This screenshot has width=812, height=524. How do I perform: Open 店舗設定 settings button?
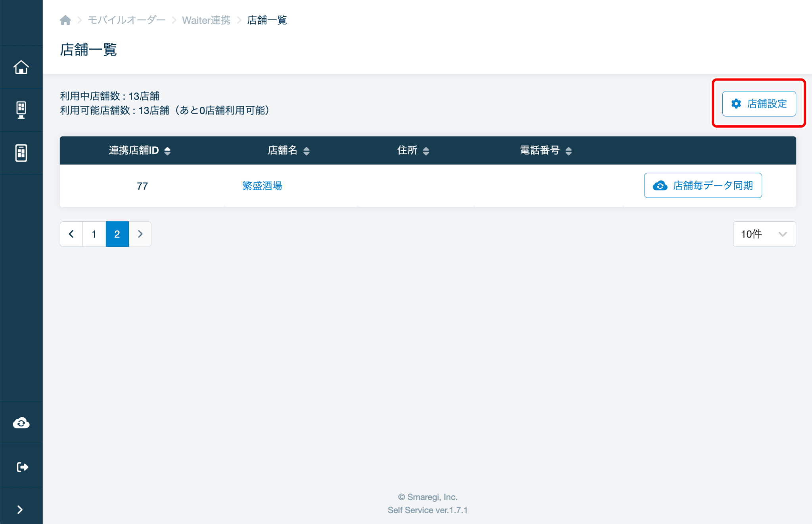pyautogui.click(x=758, y=104)
